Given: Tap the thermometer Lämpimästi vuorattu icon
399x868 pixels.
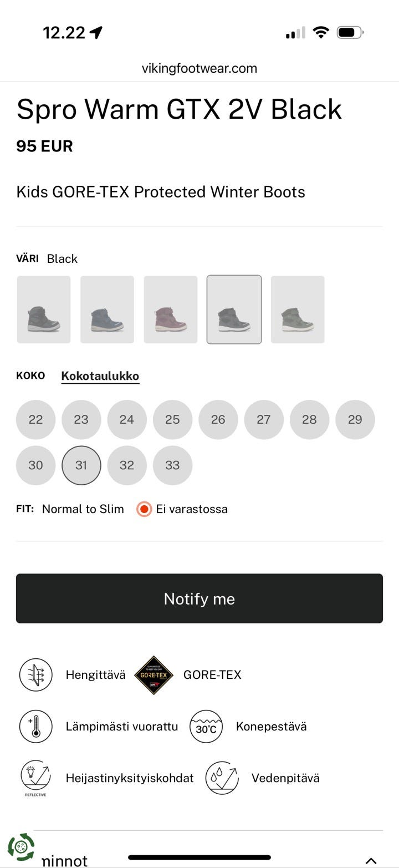Looking at the screenshot, I should click(x=36, y=727).
